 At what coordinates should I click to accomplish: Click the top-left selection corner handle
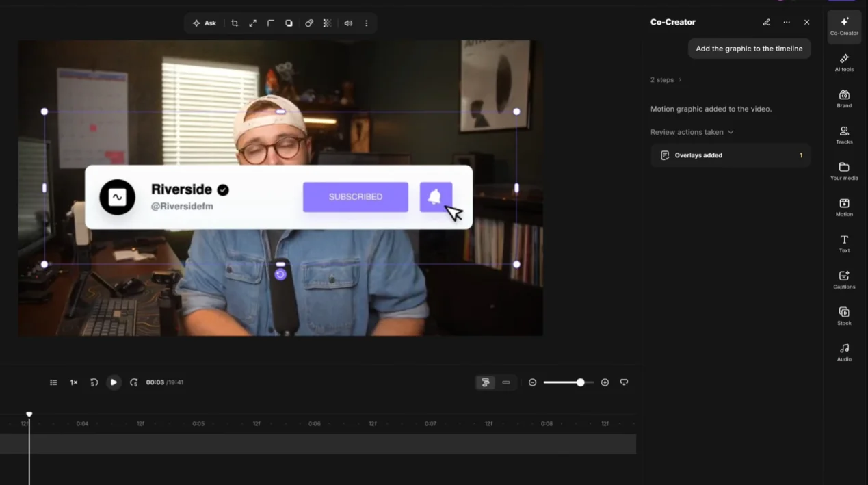(44, 112)
